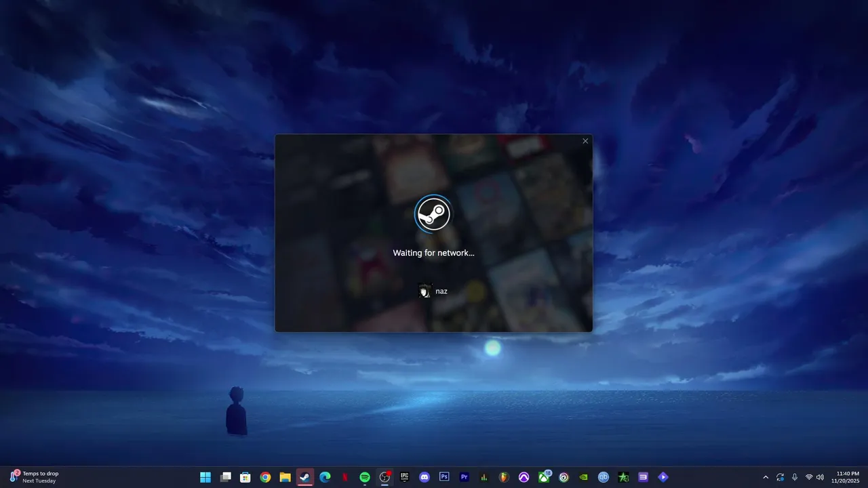Open Task View from the taskbar

226,477
